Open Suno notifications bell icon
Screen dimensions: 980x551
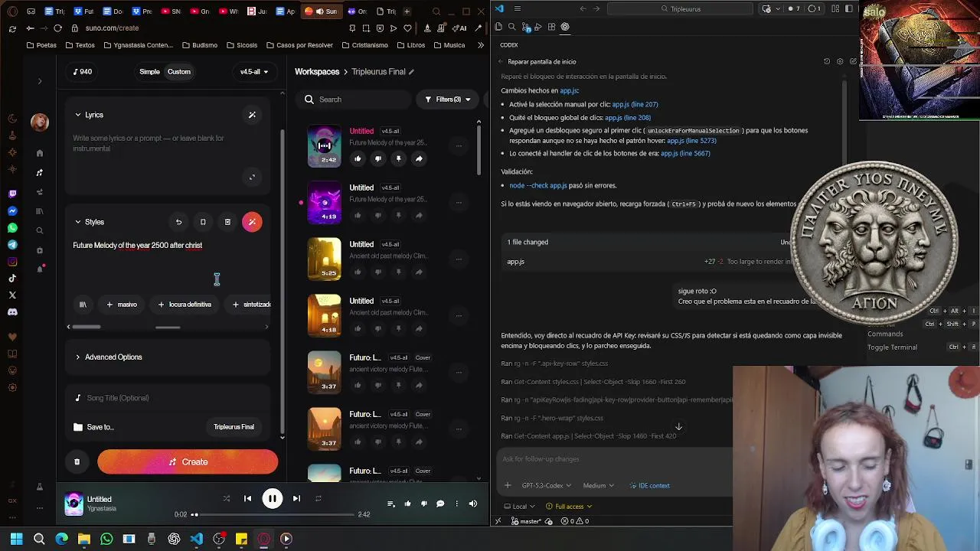point(40,269)
